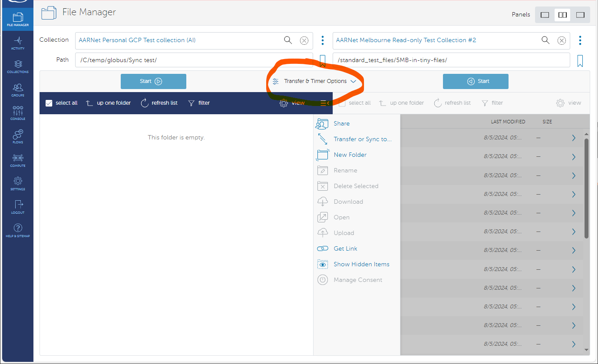Expand Transfer & Timer Options
Viewport: 598px width, 364px height.
pyautogui.click(x=314, y=81)
